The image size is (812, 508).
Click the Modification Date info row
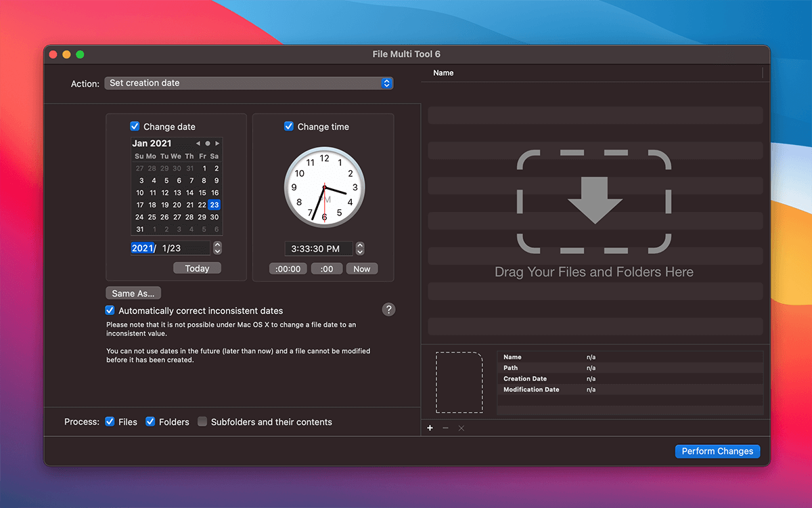pos(630,389)
